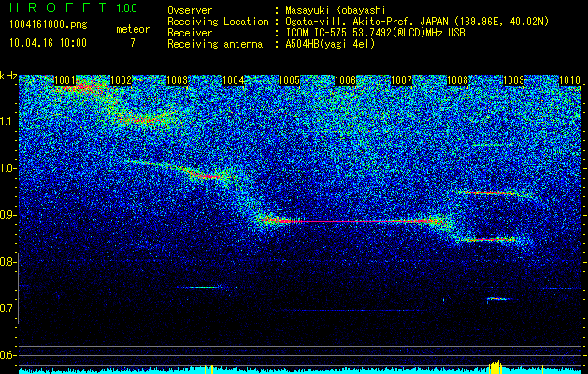Click the 1.1 frequency axis label
The image size is (588, 374).
[x=8, y=122]
